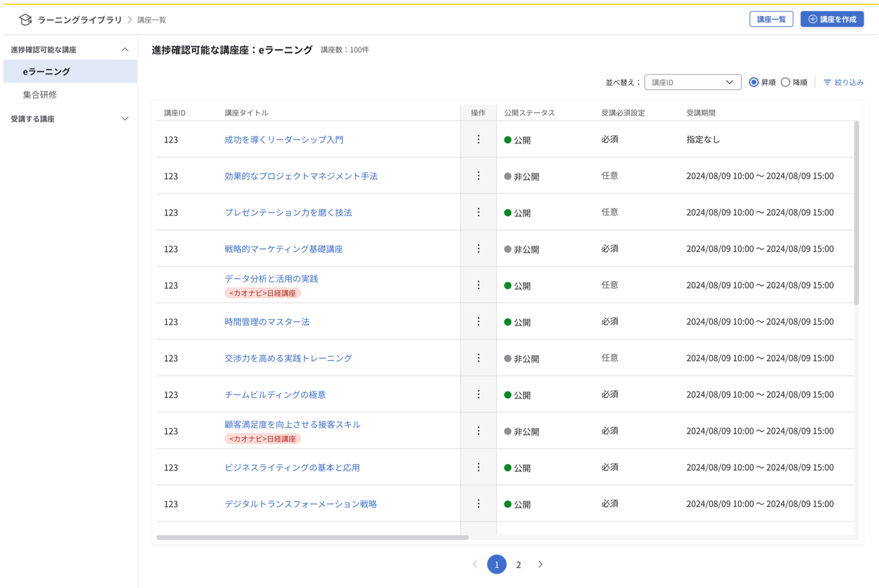
Task: Open the kebab menu for 時間管理のマスター法
Action: (478, 321)
